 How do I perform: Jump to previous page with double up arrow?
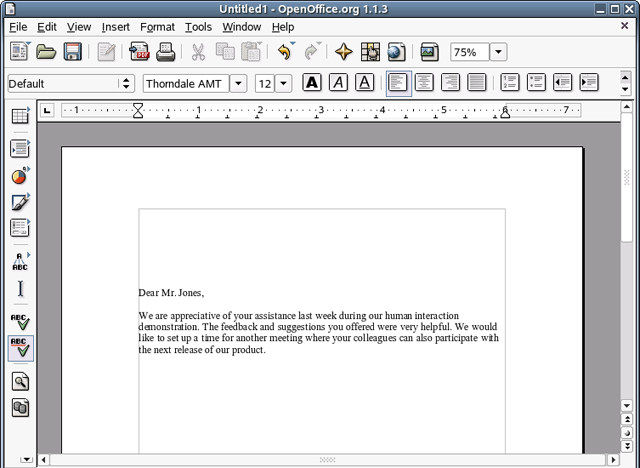pyautogui.click(x=627, y=419)
